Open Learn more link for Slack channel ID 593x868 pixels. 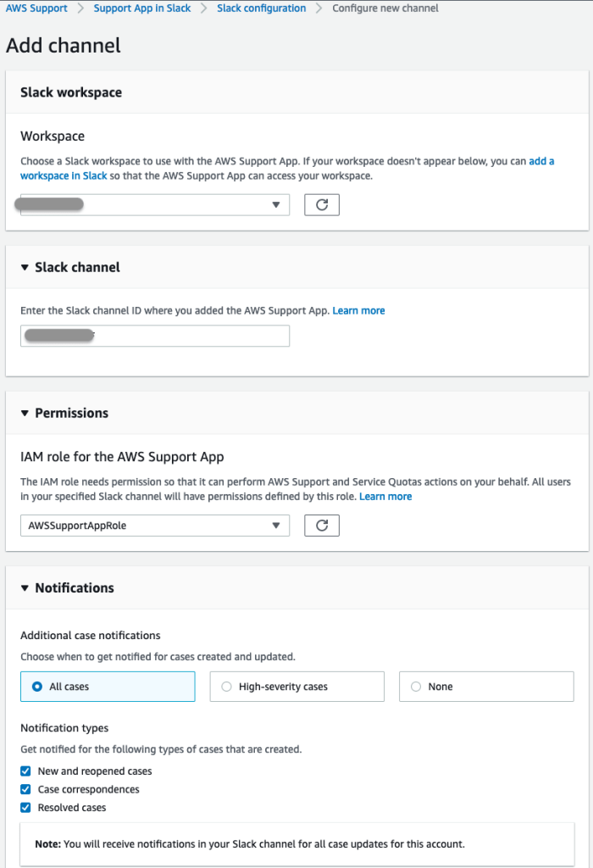click(x=358, y=311)
